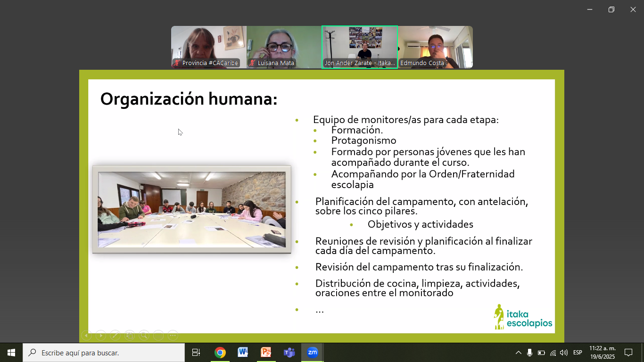Viewport: 644px width, 362px height.
Task: Expand hidden system tray icons
Action: 518,353
